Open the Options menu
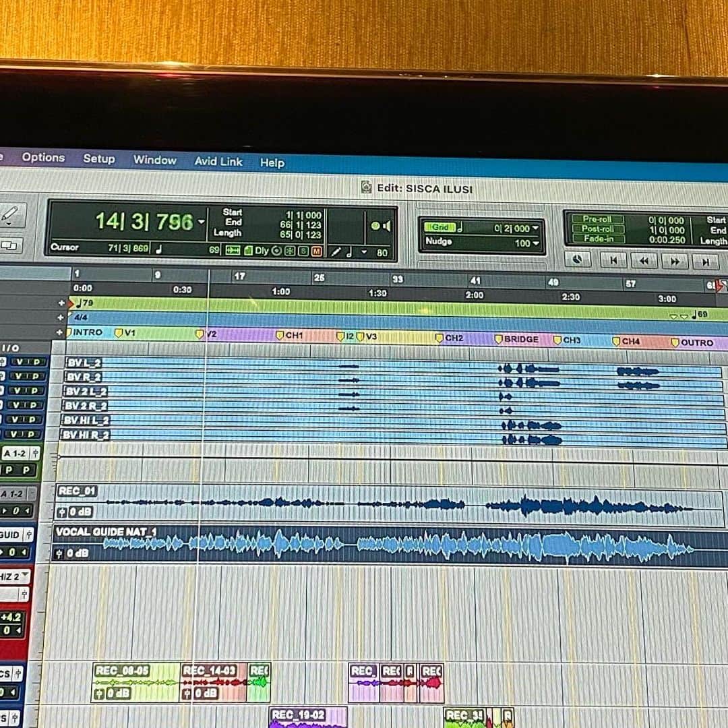728x728 pixels. (x=43, y=157)
